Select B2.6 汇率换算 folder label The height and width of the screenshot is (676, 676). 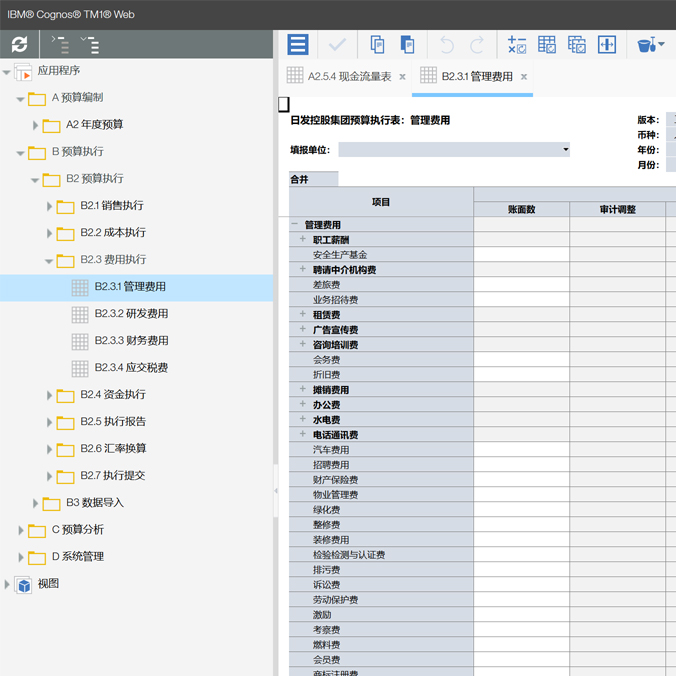pos(113,449)
